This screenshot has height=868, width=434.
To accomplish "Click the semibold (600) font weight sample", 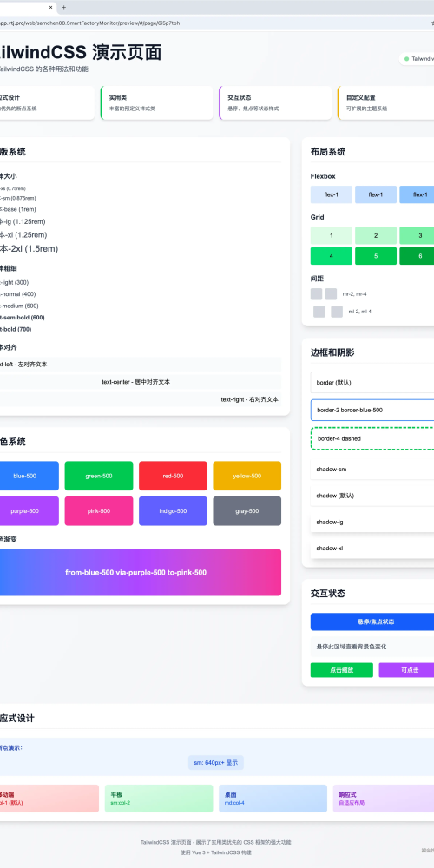I will tap(23, 317).
